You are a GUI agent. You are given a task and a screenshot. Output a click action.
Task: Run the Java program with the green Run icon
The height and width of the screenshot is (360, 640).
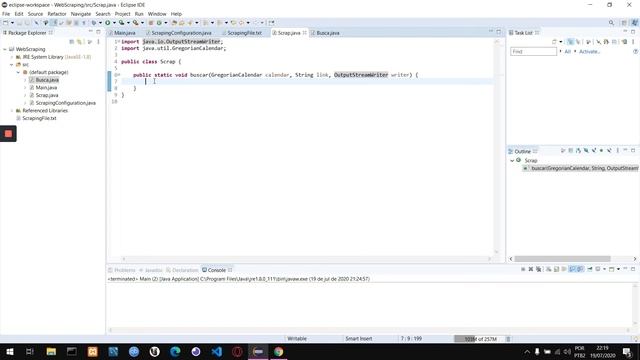(x=107, y=23)
